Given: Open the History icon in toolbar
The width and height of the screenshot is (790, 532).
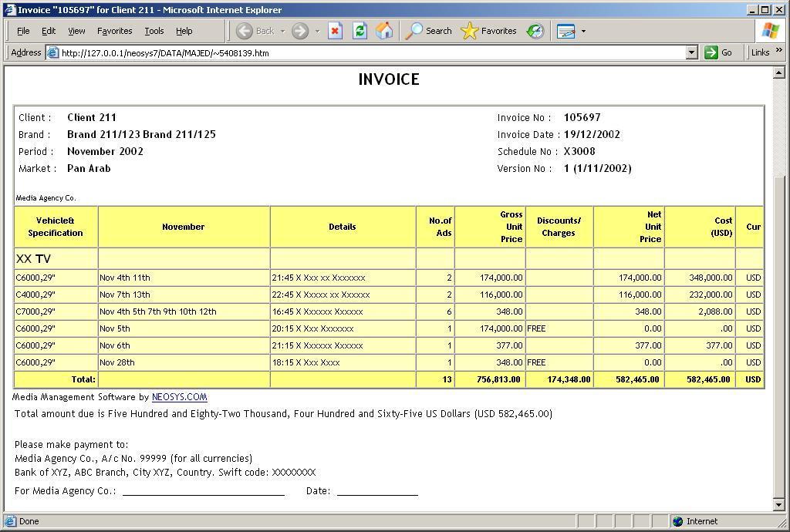Looking at the screenshot, I should pos(535,31).
